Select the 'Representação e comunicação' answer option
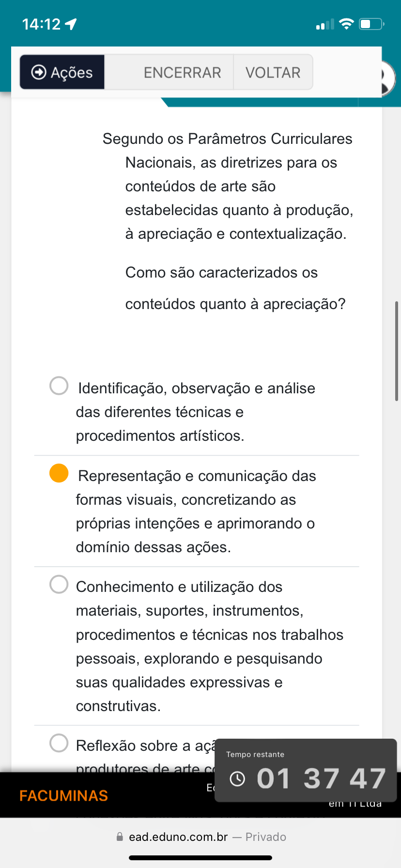 [x=59, y=473]
